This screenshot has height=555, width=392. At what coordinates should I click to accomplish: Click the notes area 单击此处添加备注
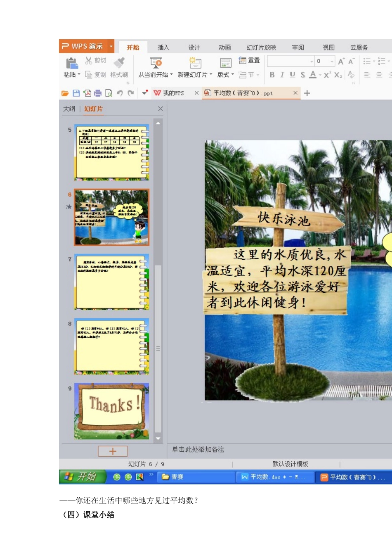[198, 449]
